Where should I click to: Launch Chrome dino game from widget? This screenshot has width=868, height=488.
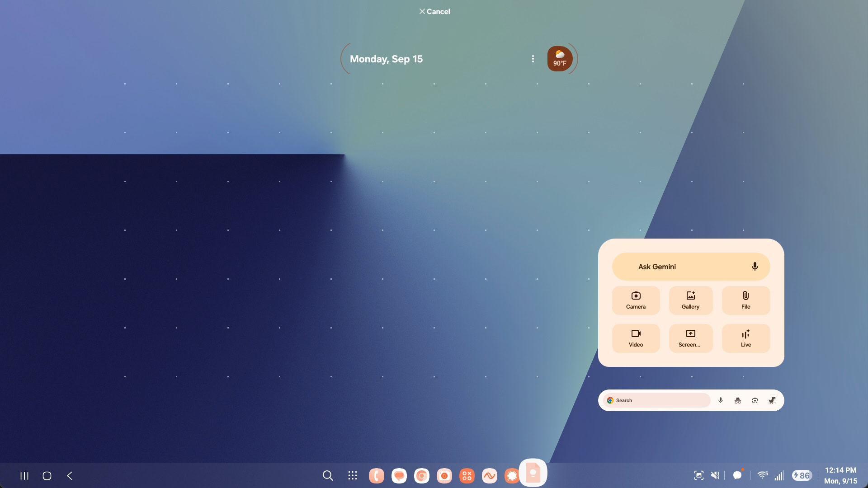772,400
